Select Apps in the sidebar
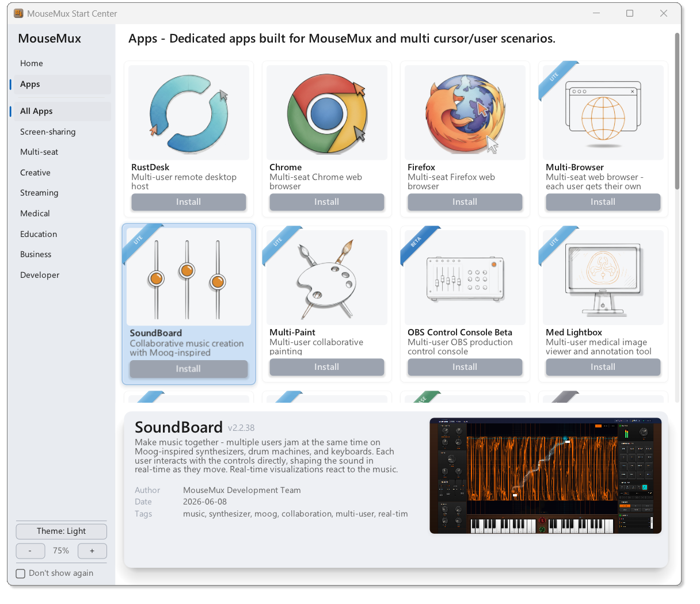700x604 pixels. coord(62,84)
